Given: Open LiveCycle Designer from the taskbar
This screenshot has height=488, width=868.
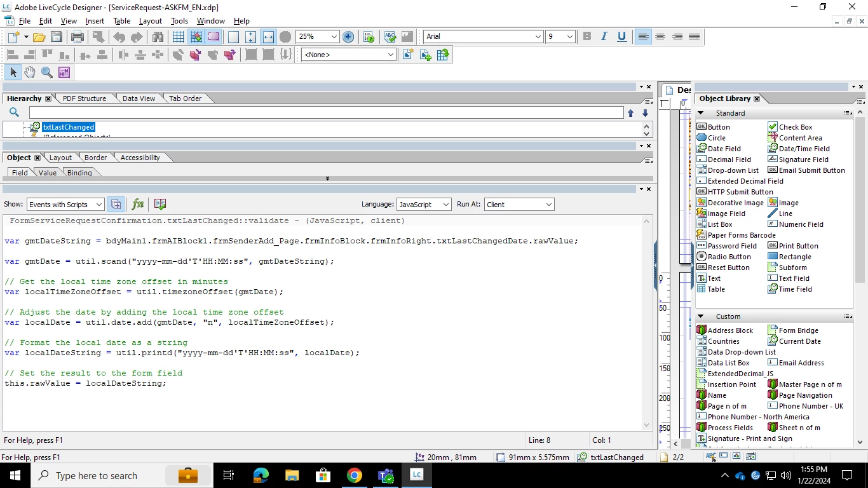Looking at the screenshot, I should [416, 475].
